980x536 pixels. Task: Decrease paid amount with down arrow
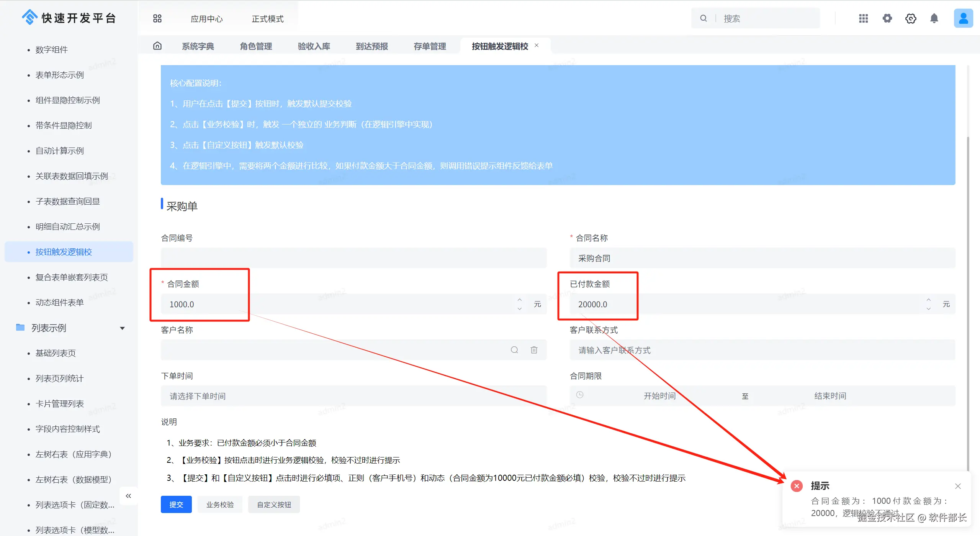(x=928, y=308)
